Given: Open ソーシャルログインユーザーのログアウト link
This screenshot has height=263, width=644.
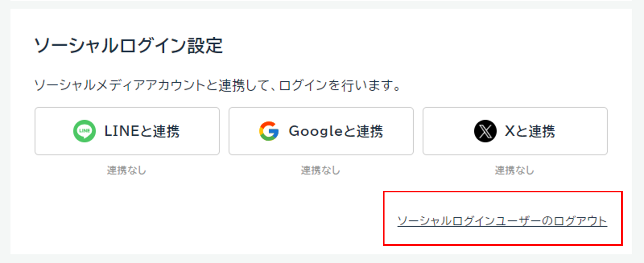Looking at the screenshot, I should (x=502, y=221).
